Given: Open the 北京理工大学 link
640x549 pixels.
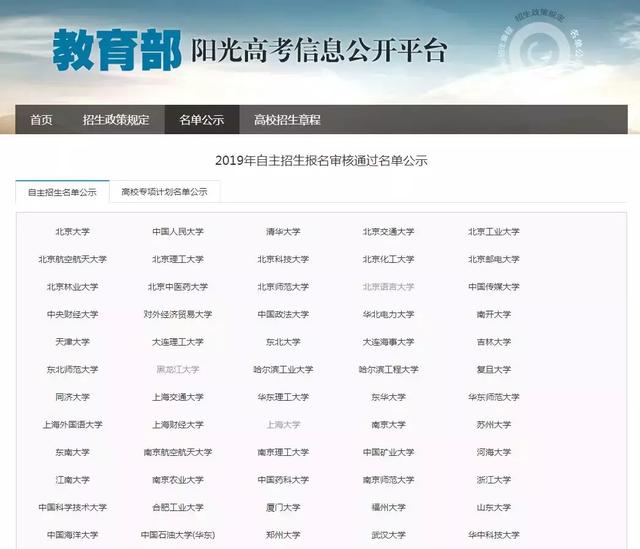Looking at the screenshot, I should pyautogui.click(x=178, y=259).
